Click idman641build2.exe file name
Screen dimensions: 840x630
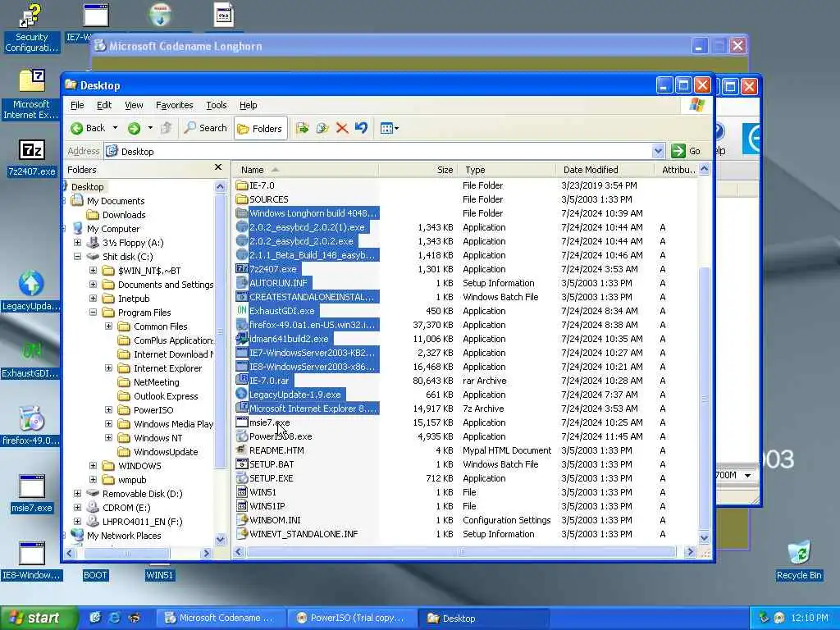289,339
